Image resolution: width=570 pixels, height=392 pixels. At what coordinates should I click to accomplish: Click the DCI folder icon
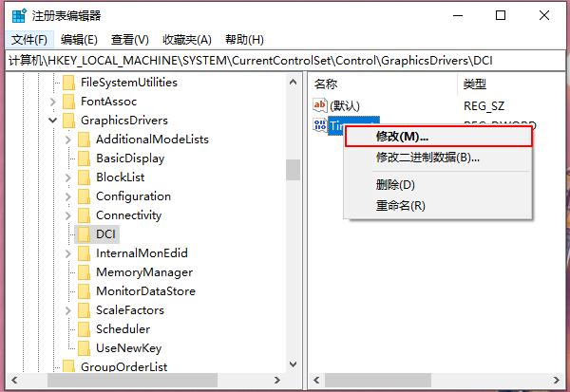(x=84, y=234)
